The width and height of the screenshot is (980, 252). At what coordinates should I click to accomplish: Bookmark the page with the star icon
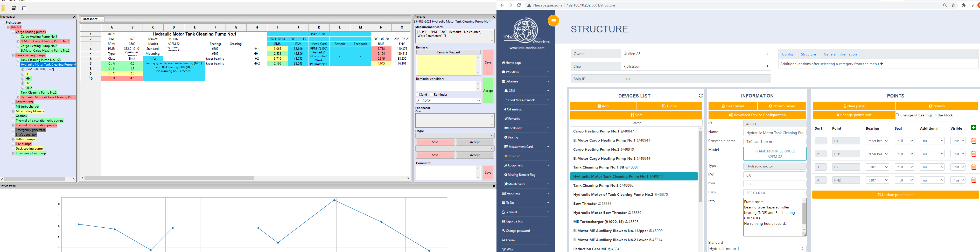[953, 5]
